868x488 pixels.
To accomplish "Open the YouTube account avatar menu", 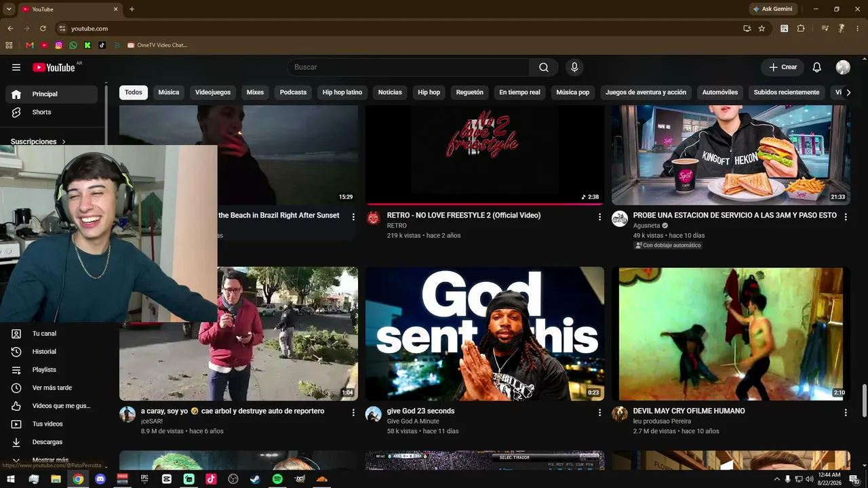I will coord(843,67).
